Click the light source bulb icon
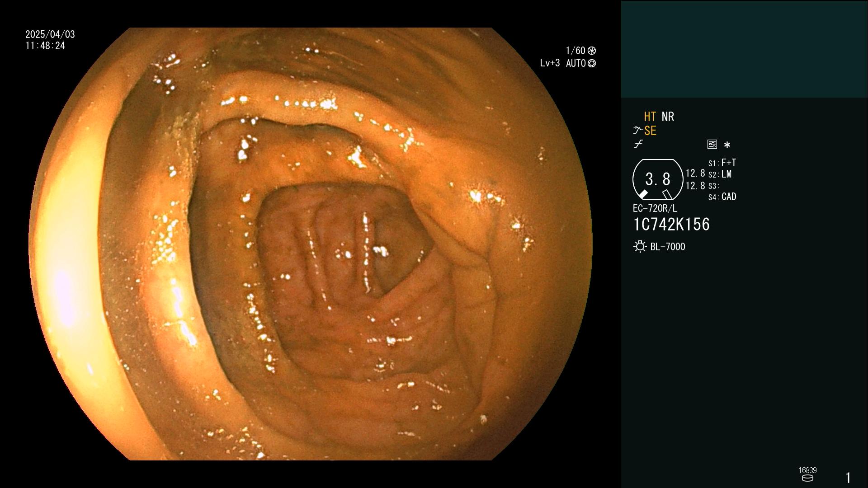The height and width of the screenshot is (488, 868). click(x=640, y=247)
